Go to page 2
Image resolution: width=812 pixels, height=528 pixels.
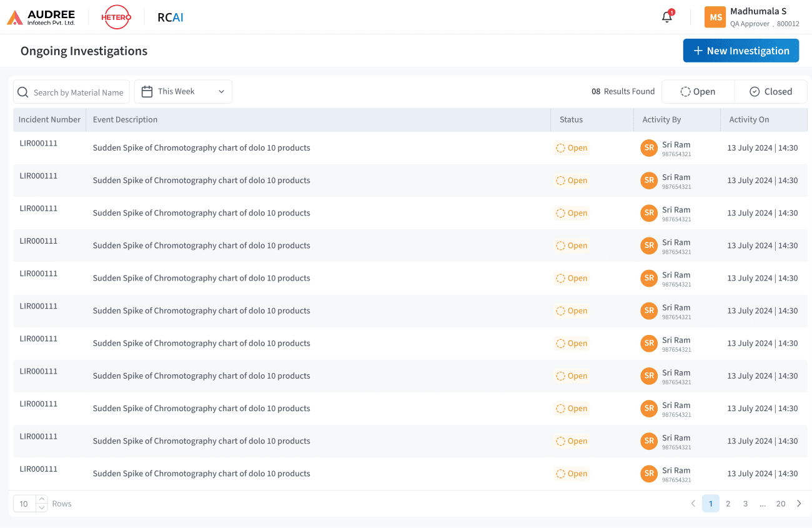click(x=728, y=504)
